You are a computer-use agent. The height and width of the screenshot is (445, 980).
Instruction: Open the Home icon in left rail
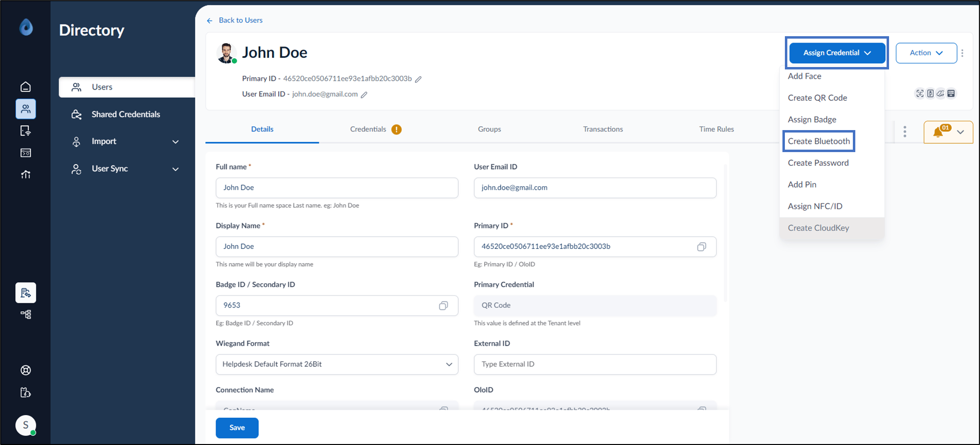tap(25, 87)
